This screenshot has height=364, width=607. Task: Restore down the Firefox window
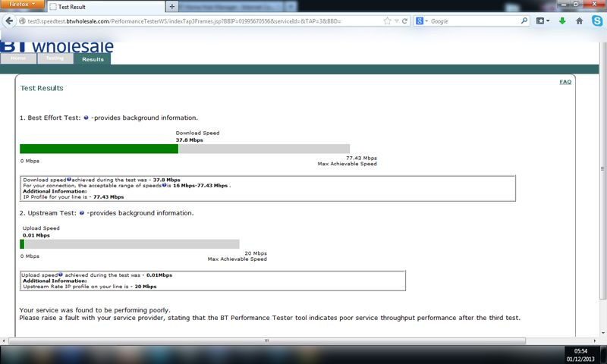576,4
